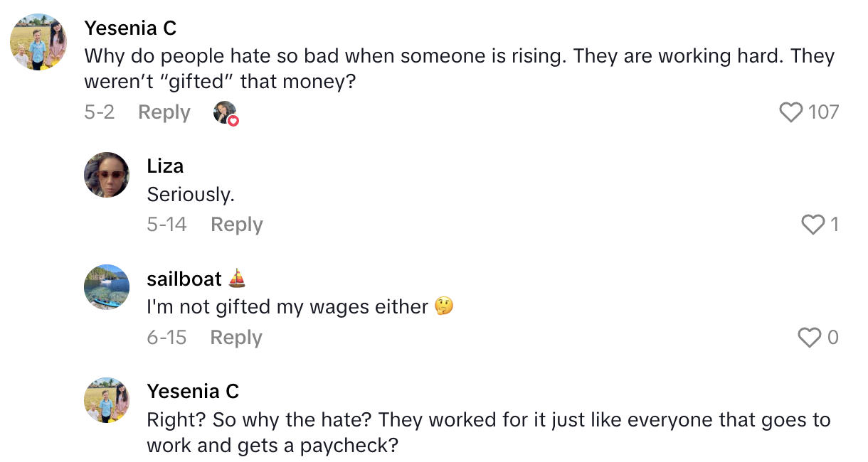Reply to sailboat's comment
Viewport: 868px width, 462px height.
236,338
